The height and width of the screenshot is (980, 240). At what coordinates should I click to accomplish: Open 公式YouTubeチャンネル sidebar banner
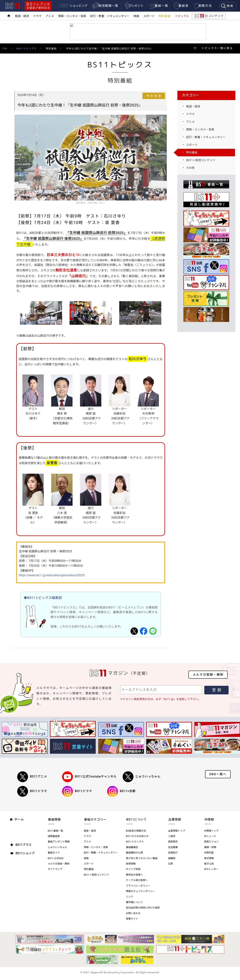206,283
